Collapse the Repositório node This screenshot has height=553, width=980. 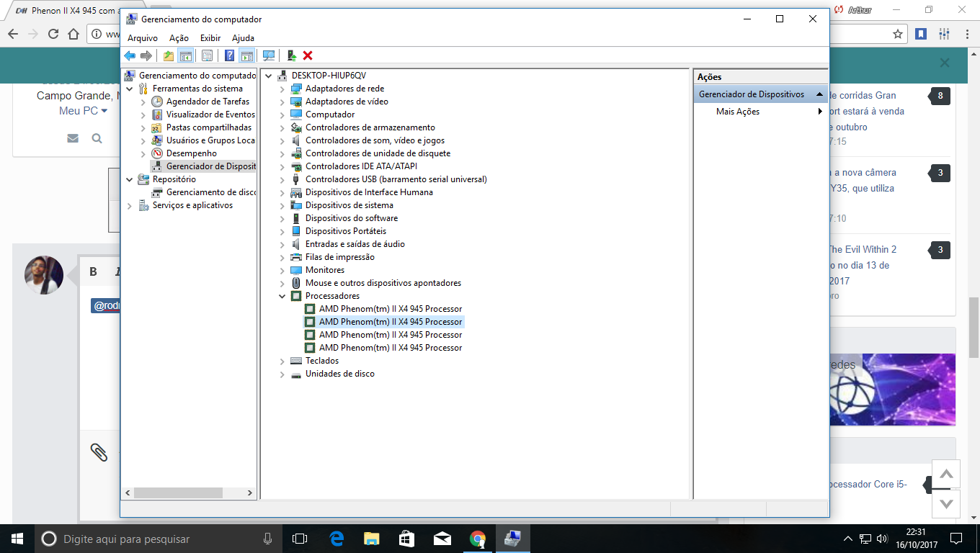[x=130, y=179]
